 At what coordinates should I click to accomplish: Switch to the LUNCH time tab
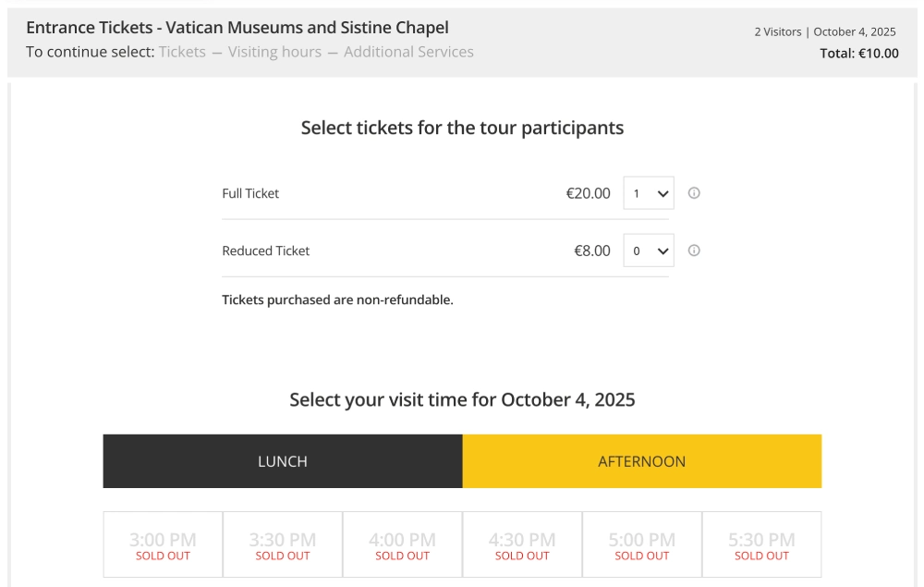click(283, 461)
